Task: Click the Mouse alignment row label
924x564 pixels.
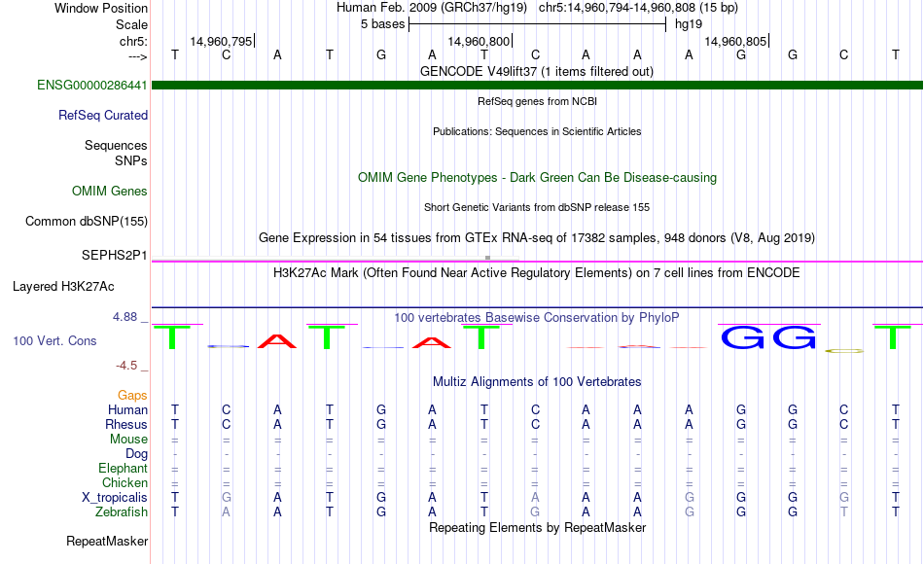Action: (128, 440)
